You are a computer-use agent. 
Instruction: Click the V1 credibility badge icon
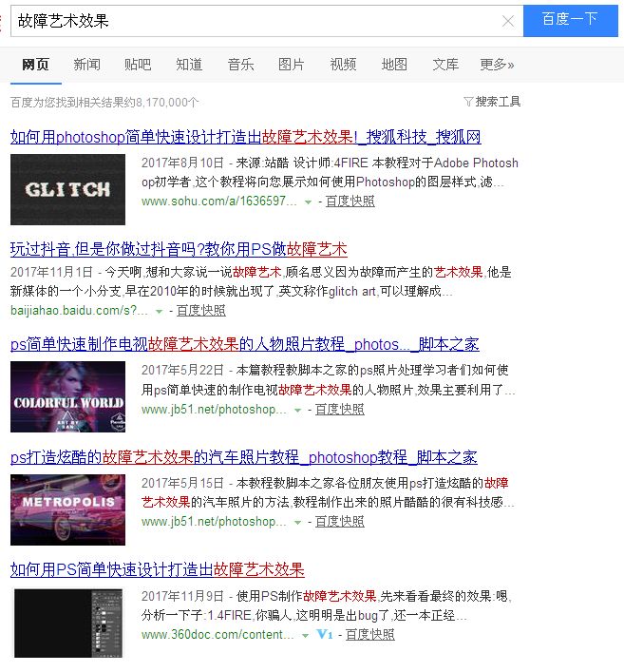click(325, 634)
